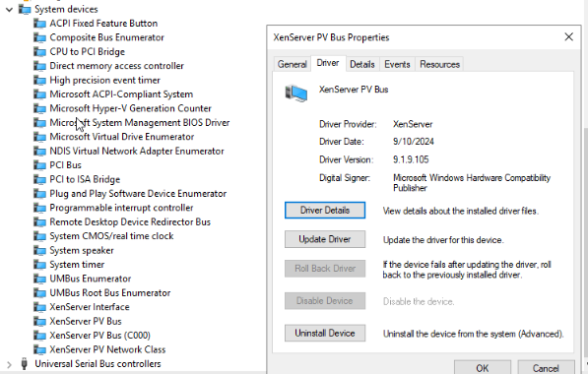Select UMBus Root Bus Enumerator label
588x374 pixels.
click(110, 292)
